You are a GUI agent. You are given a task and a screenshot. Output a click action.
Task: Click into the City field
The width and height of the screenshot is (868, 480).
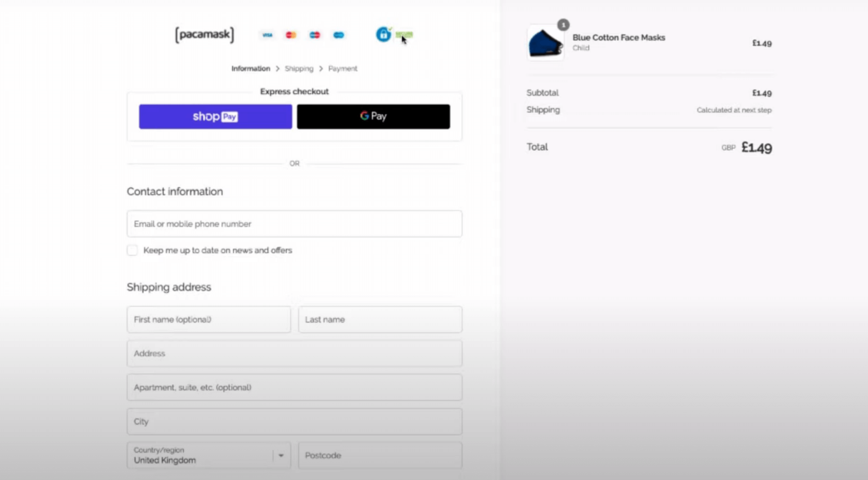tap(294, 422)
